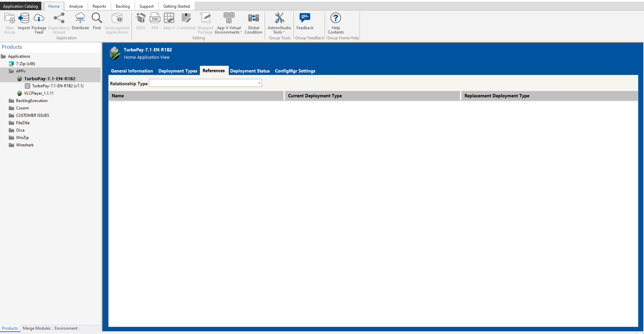
Task: Click the Import database icon
Action: tap(24, 18)
